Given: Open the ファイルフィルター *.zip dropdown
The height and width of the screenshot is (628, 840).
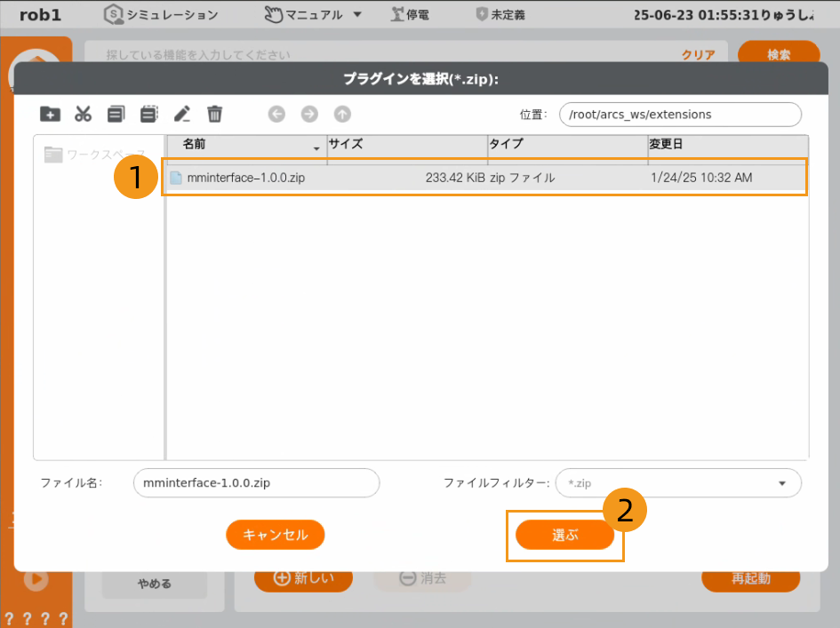Looking at the screenshot, I should coord(678,483).
